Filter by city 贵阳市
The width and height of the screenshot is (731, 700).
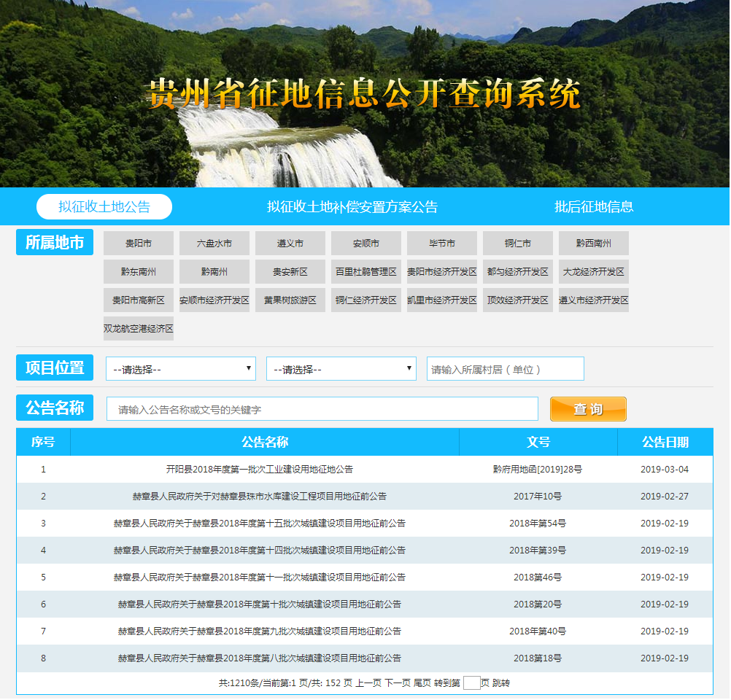[139, 244]
